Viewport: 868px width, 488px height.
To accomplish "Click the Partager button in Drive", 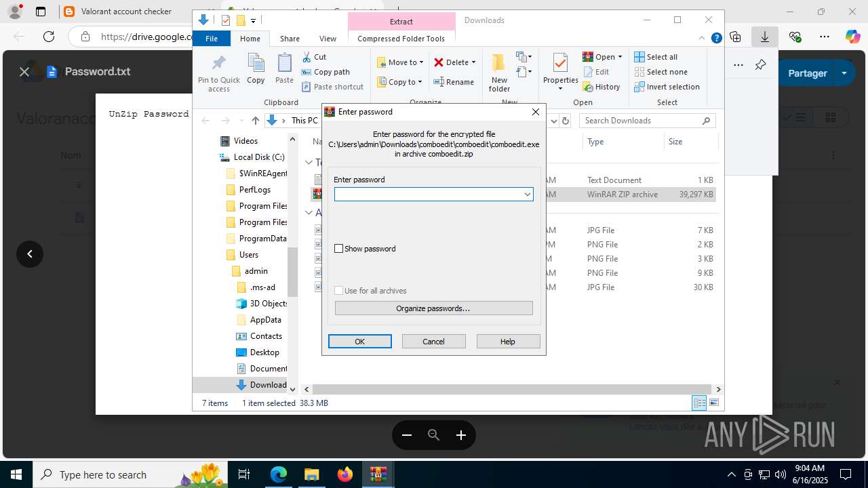I will tap(808, 73).
